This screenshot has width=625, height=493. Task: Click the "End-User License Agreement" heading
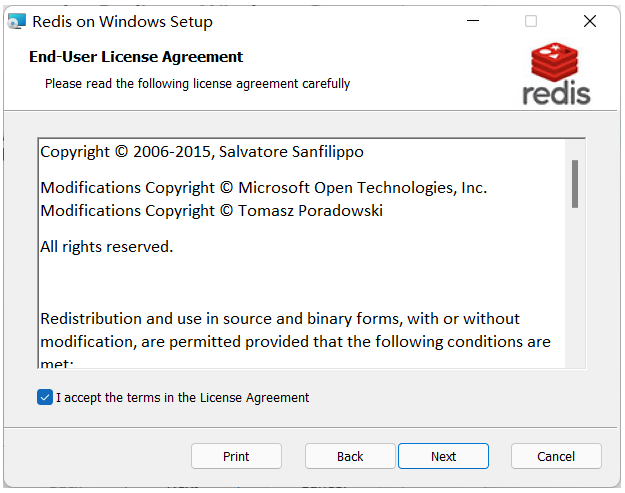(x=136, y=57)
